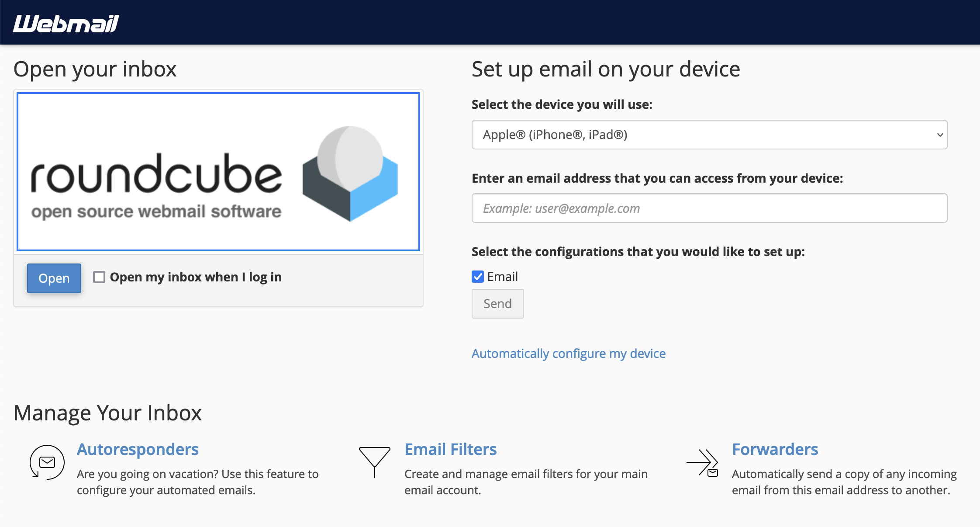Click the Send button

497,304
